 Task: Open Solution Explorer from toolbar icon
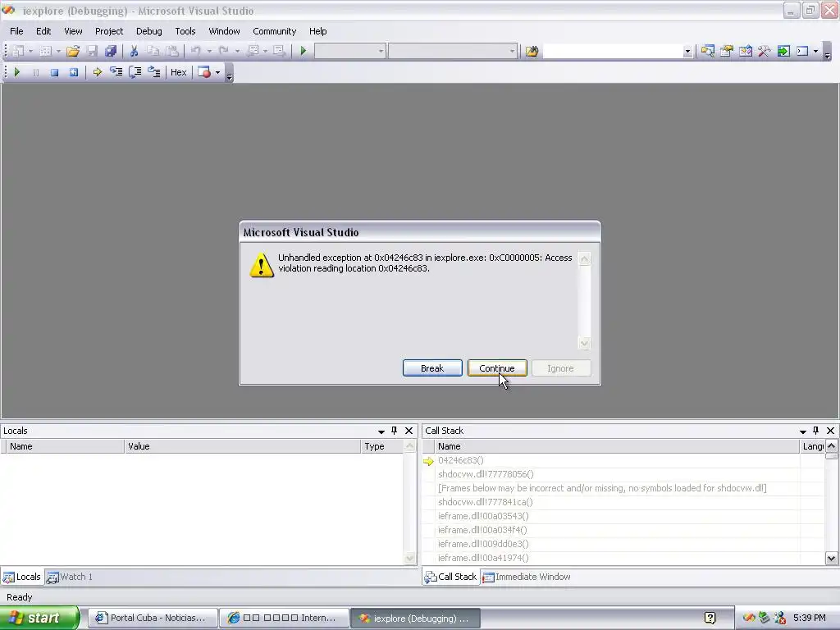(x=707, y=51)
